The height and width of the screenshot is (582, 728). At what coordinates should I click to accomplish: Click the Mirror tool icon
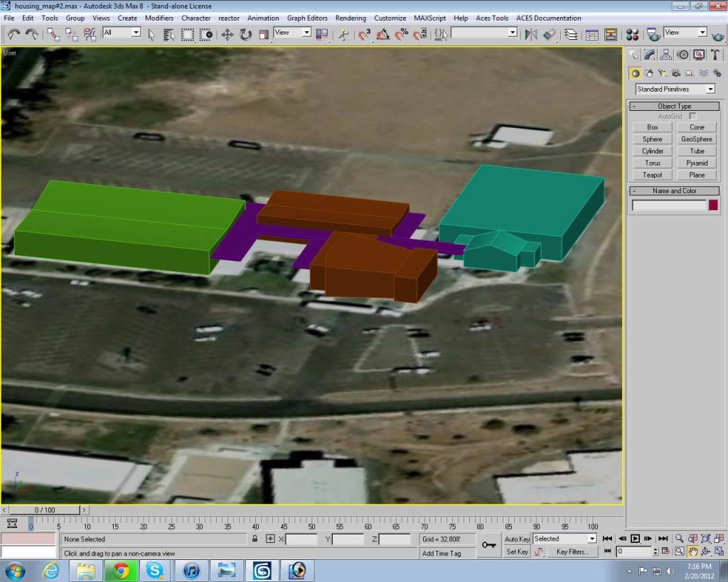pos(530,34)
